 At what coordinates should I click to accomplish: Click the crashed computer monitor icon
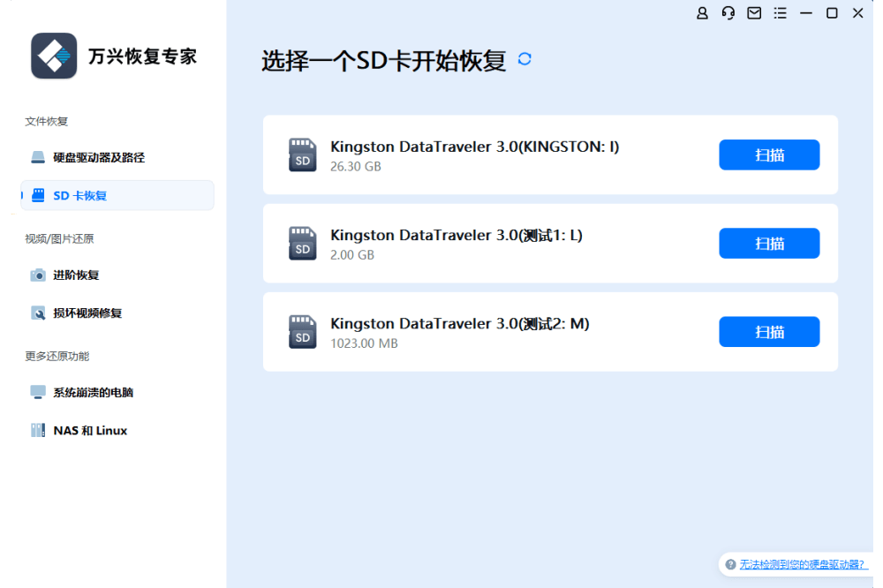click(x=38, y=392)
